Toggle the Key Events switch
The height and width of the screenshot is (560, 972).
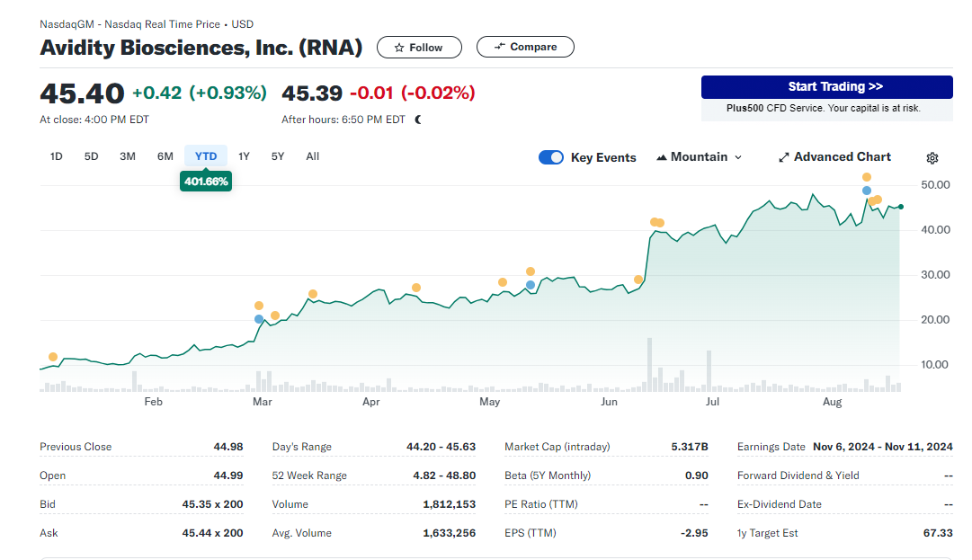point(551,157)
